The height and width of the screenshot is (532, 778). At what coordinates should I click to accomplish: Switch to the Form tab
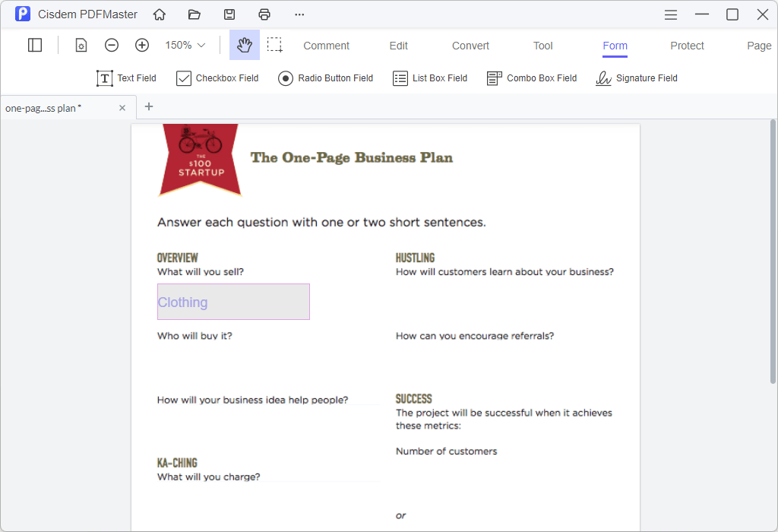click(615, 46)
